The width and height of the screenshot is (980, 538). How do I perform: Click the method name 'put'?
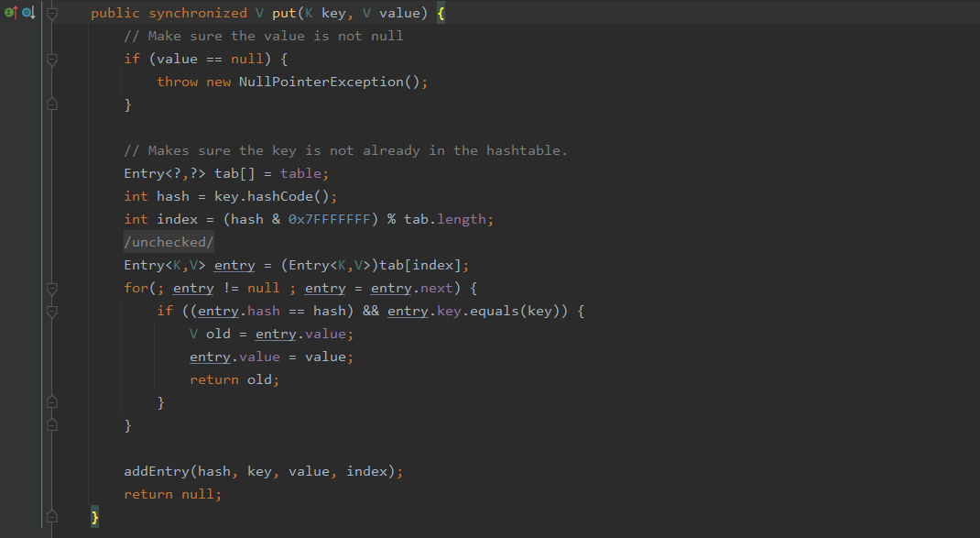point(284,13)
